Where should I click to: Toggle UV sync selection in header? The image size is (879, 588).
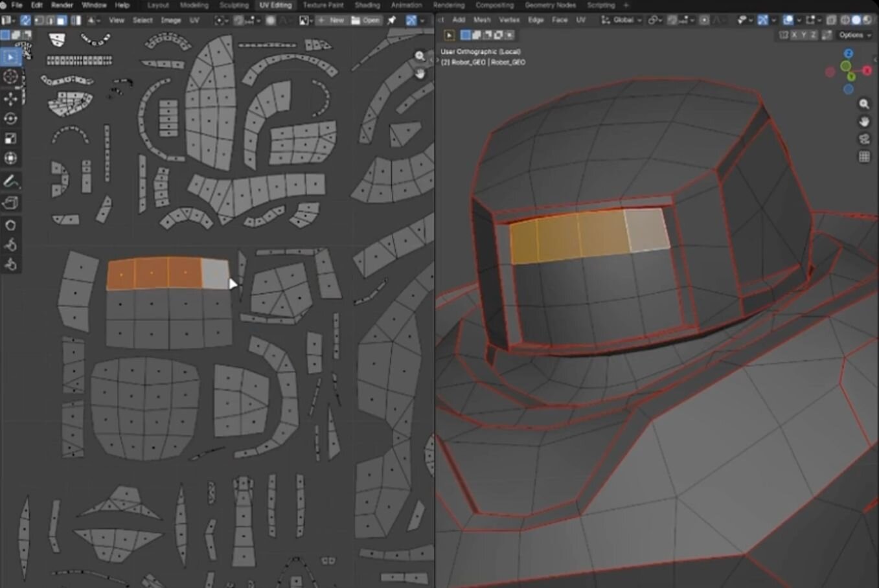pos(25,21)
